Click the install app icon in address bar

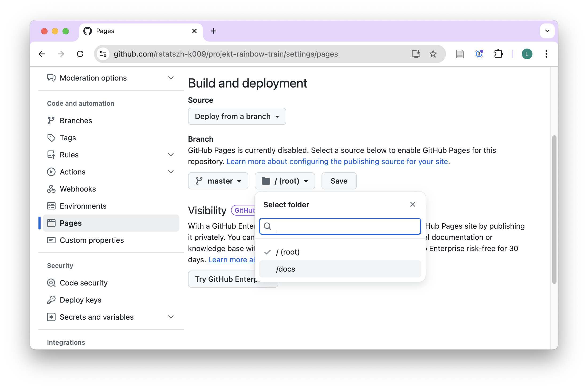point(416,54)
